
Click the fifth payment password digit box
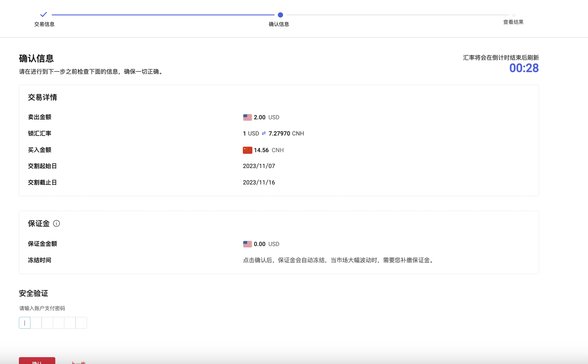click(70, 323)
